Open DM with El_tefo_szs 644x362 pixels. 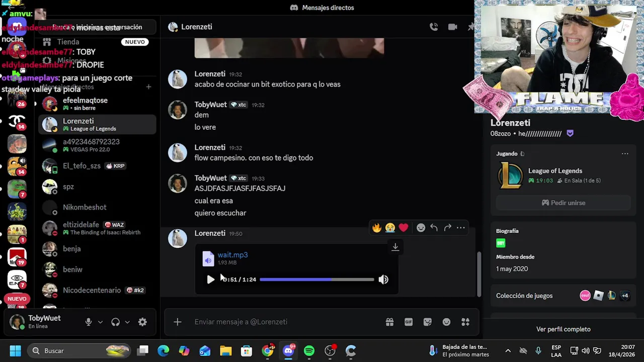point(97,166)
